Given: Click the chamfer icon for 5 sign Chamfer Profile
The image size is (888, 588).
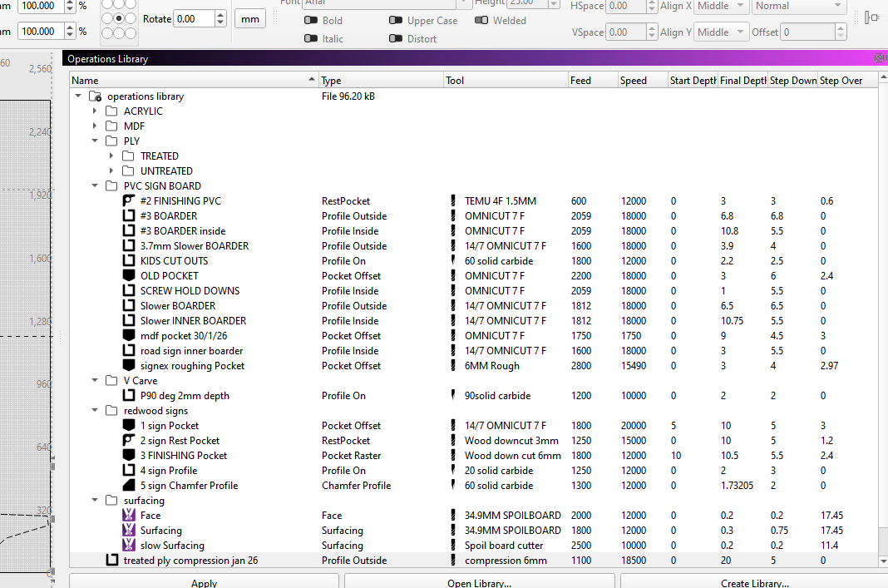Looking at the screenshot, I should (128, 486).
